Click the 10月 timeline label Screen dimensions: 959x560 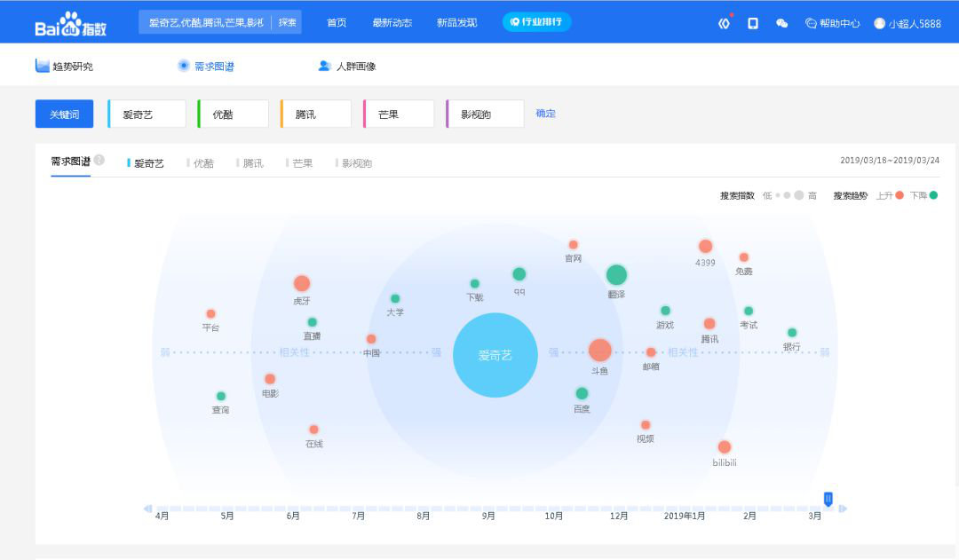(553, 516)
